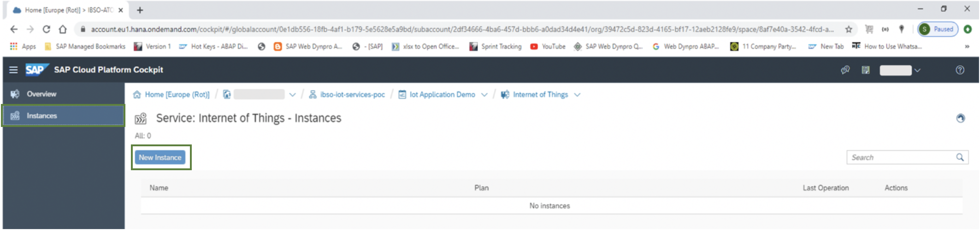Bookmark this page with the star icon
Viewport: 980px width, 230px height.
point(849,29)
